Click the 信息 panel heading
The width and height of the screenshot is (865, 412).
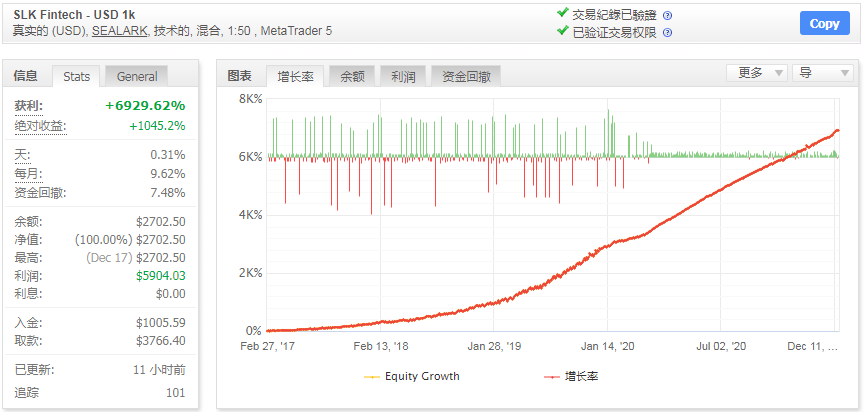pos(25,76)
